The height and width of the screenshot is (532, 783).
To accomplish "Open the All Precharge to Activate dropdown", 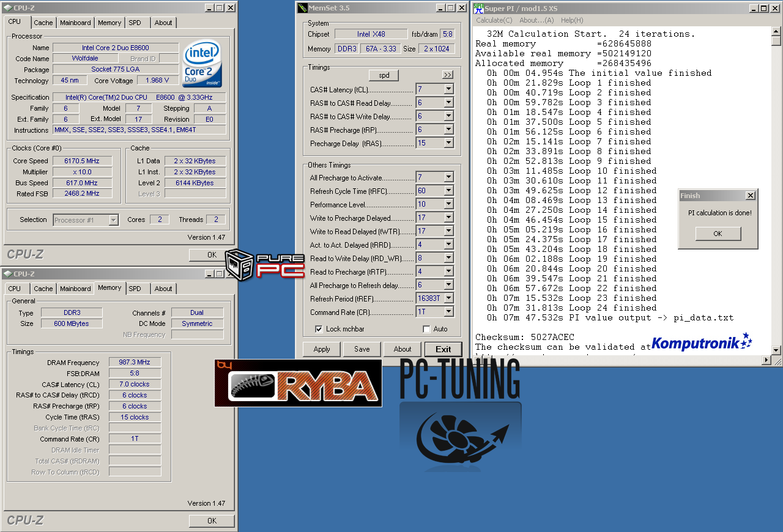I will [x=449, y=177].
